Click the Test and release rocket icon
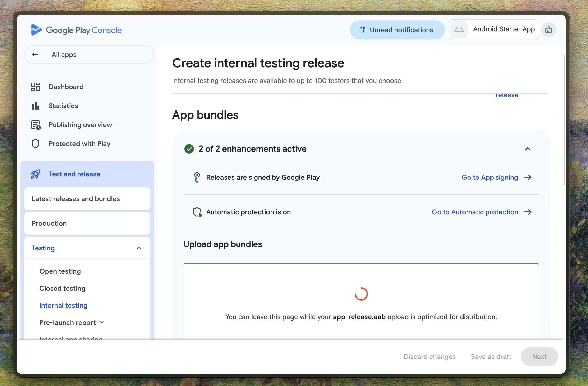Screen dimensions: 588x386 click(36, 174)
